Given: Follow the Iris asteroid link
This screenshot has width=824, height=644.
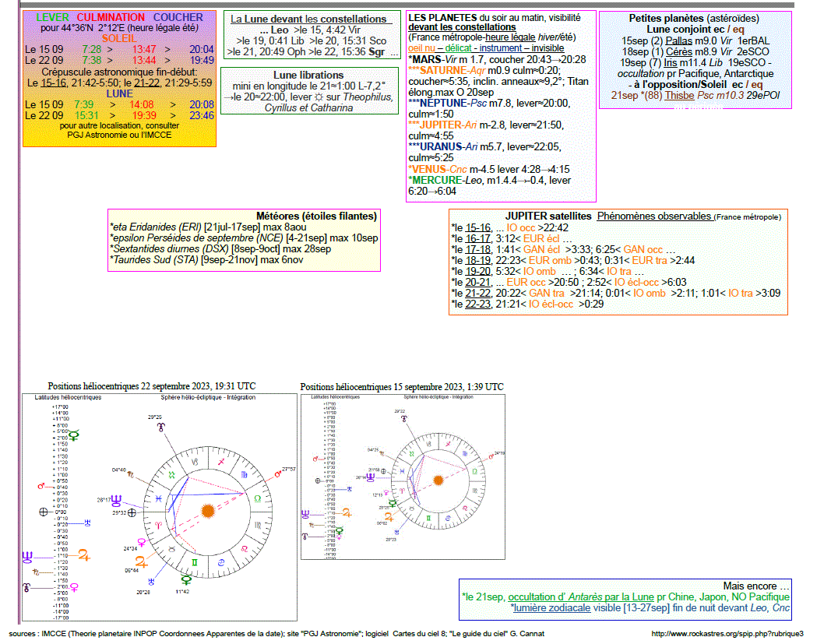Looking at the screenshot, I should (x=670, y=62).
